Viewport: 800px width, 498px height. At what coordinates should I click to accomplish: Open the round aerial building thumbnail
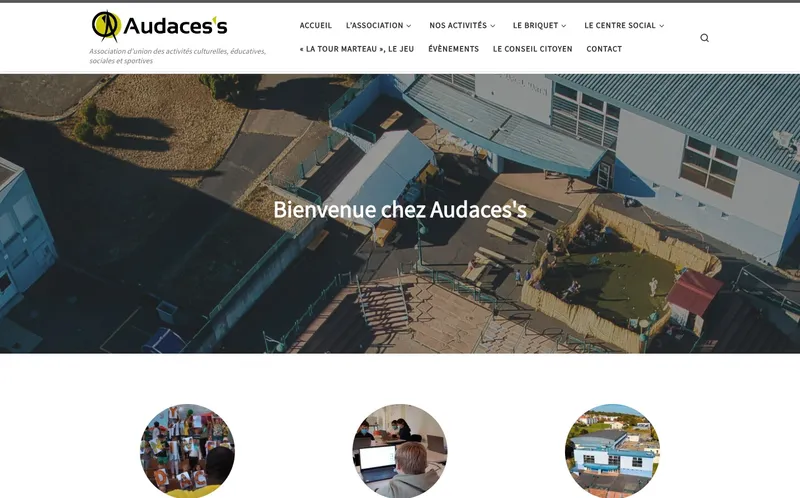612,451
